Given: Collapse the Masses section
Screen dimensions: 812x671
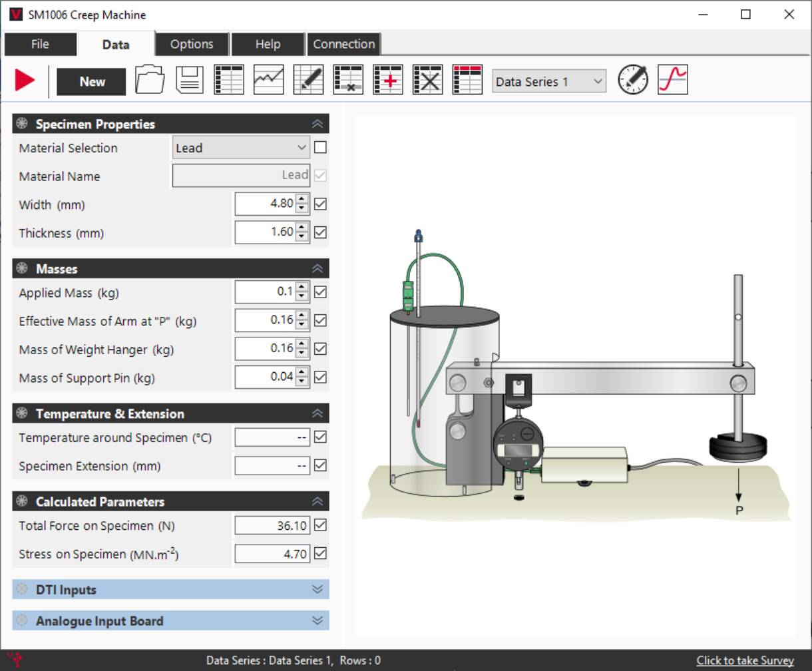Looking at the screenshot, I should click(317, 268).
